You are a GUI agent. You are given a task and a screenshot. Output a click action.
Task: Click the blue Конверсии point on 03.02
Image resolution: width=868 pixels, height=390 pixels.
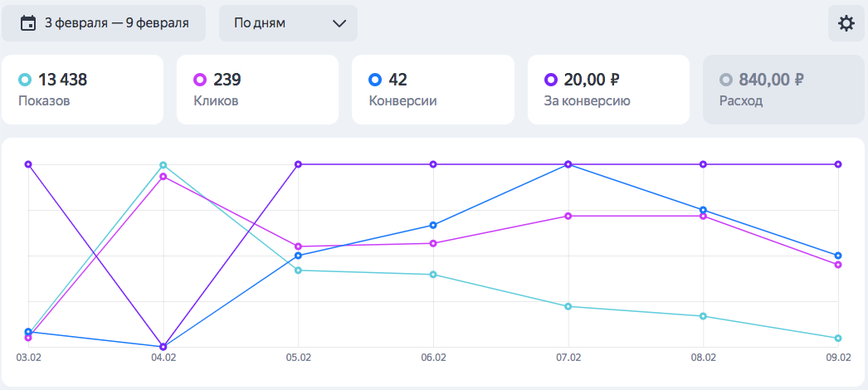28,331
